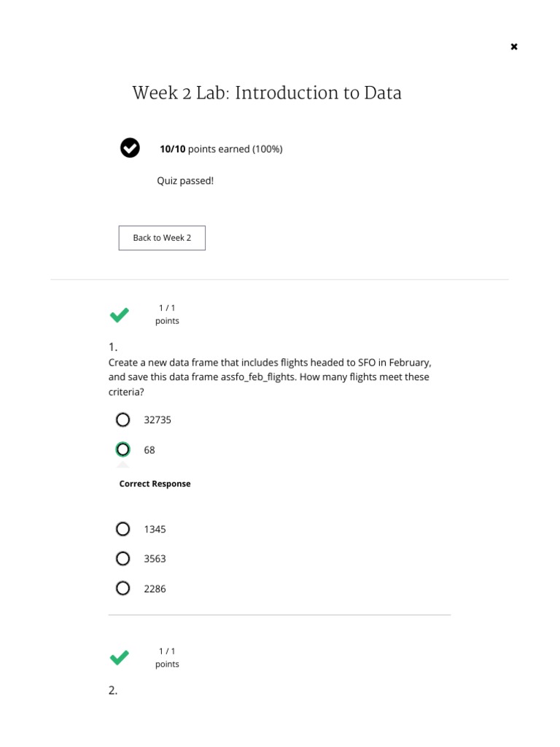Click the 2286 answer label text
Image resolution: width=560 pixels, height=747 pixels.
(x=155, y=589)
